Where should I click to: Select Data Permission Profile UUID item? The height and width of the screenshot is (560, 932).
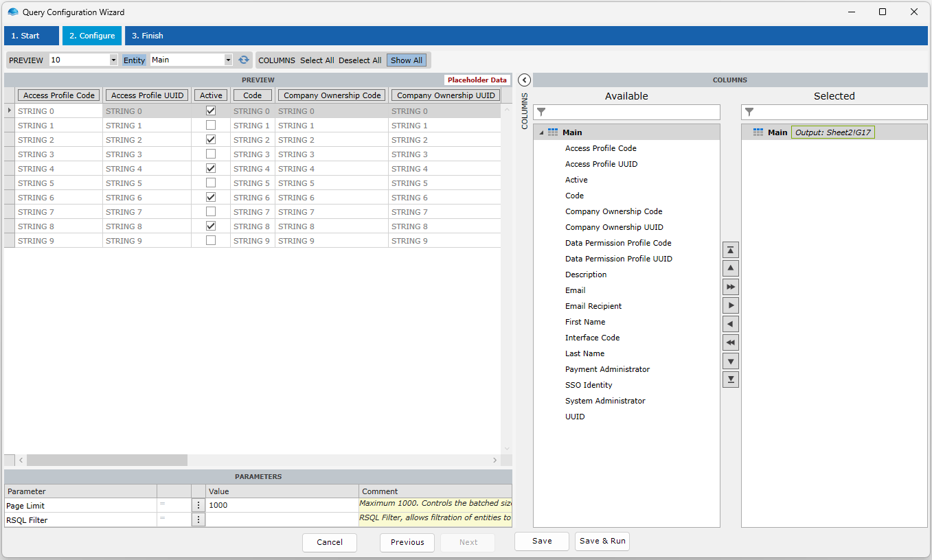coord(619,259)
